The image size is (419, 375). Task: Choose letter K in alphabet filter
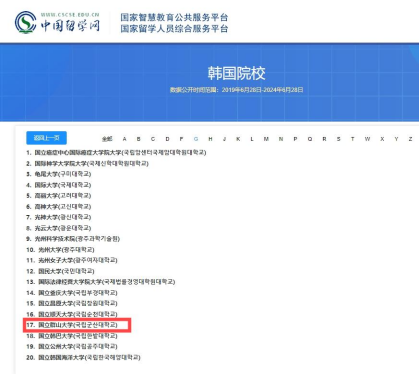tap(238, 139)
